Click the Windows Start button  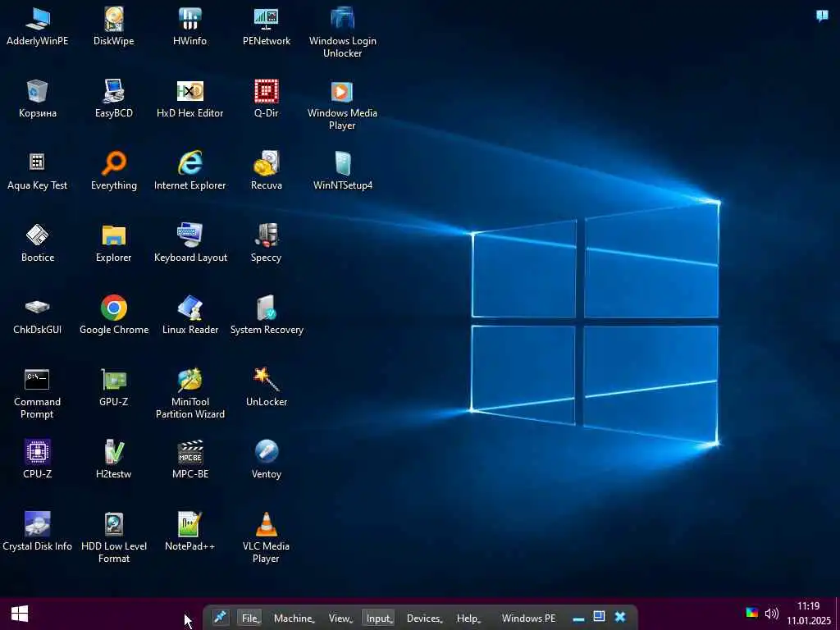[20, 614]
